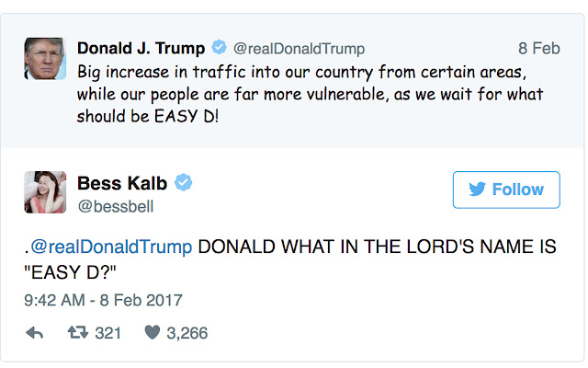
Task: Click the Twitter bird on Follow button
Action: coord(478,190)
